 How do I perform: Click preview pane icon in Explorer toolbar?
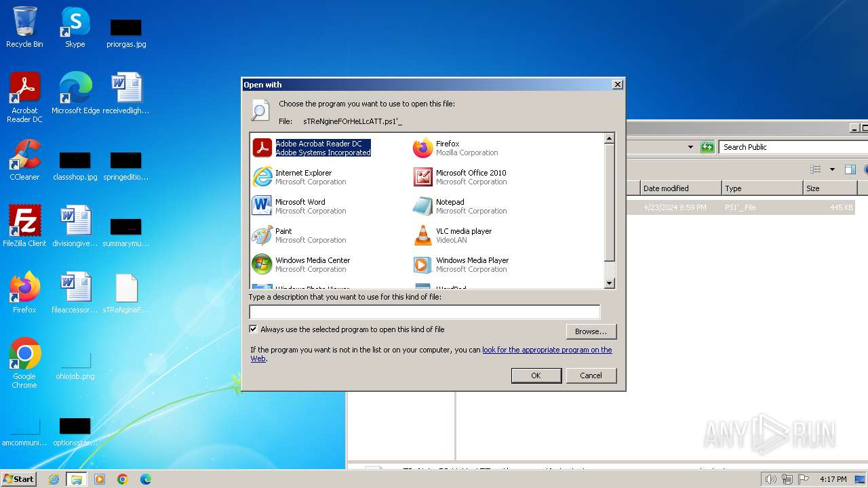(x=850, y=169)
